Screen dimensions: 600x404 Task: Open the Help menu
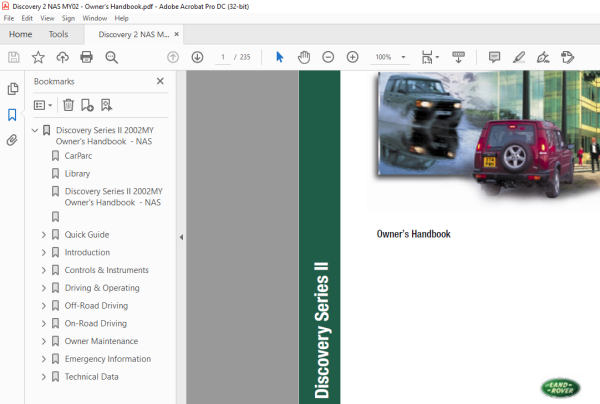[x=121, y=18]
